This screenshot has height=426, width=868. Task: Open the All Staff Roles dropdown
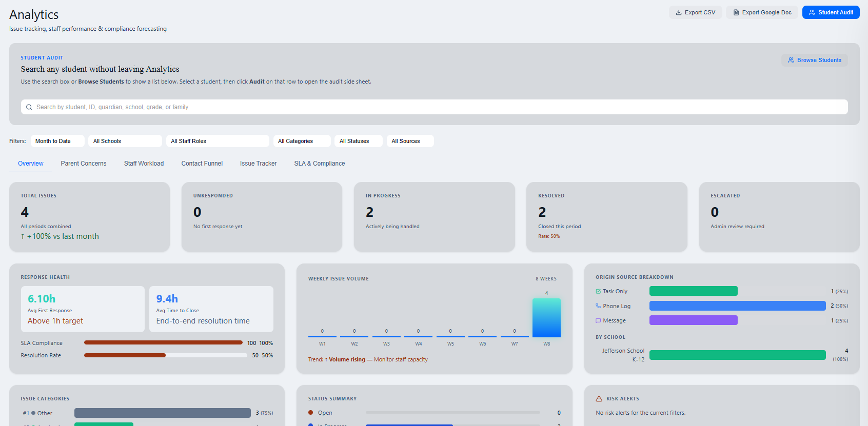coord(218,141)
